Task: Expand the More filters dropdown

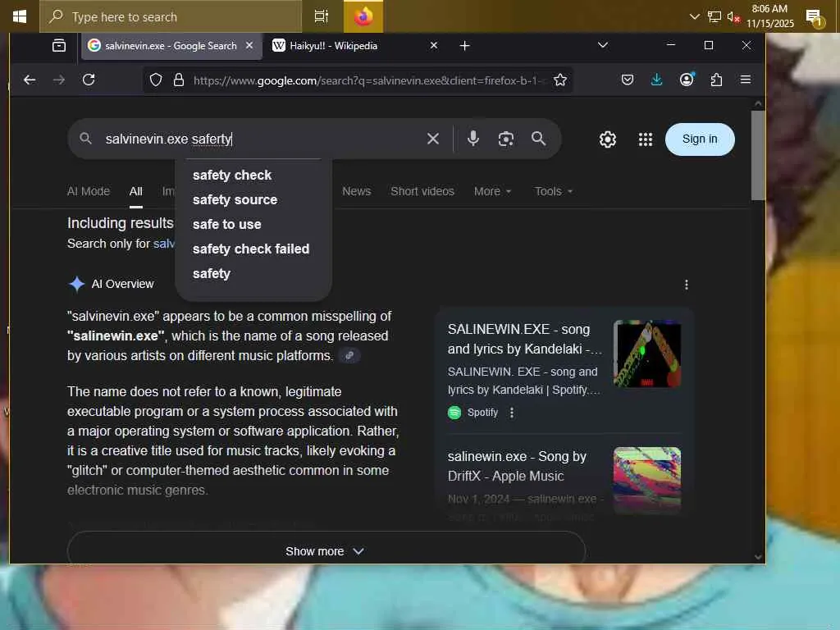Action: coord(492,191)
